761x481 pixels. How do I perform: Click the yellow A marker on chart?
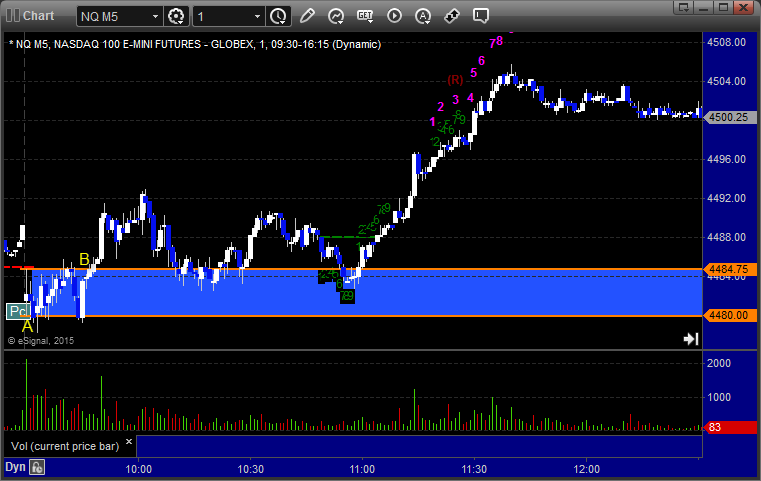coord(27,326)
